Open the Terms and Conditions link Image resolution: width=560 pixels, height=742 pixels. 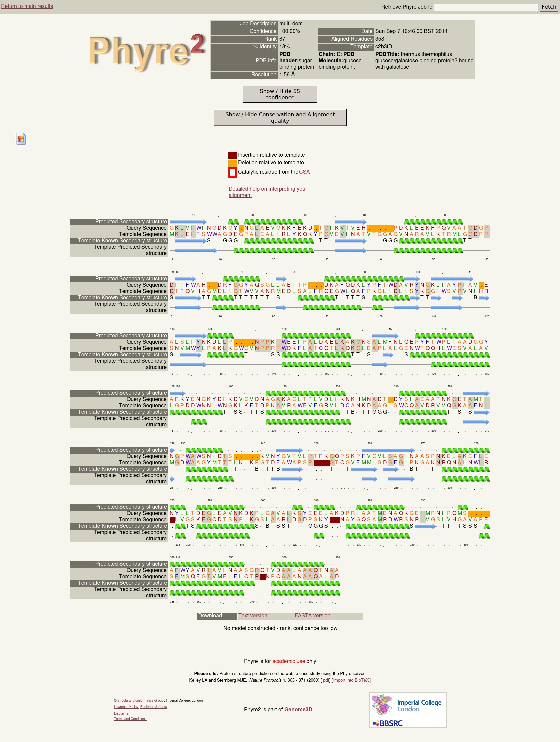(x=130, y=719)
